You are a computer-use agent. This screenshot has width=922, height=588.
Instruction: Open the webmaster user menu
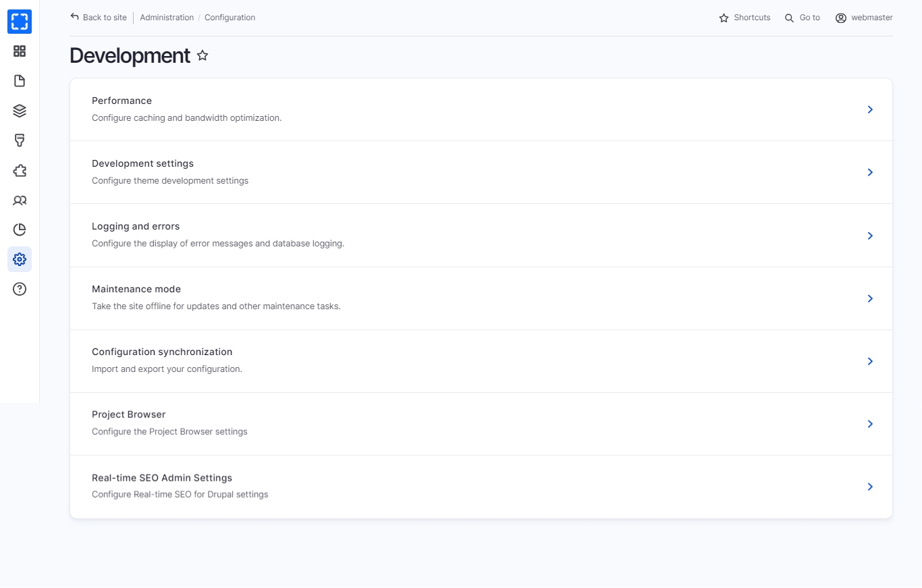click(x=864, y=18)
